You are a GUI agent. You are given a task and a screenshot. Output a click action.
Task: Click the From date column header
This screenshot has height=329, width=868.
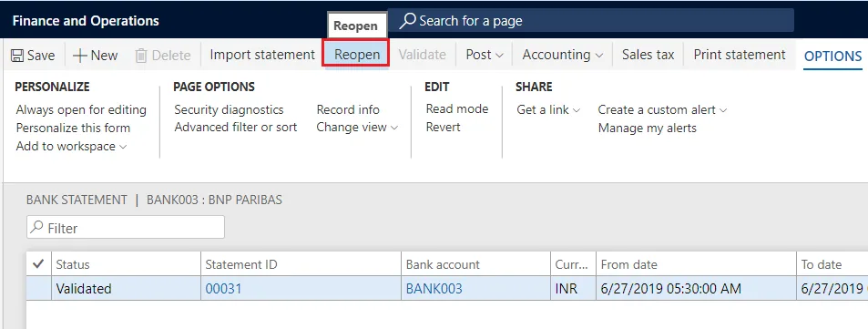coord(697,264)
